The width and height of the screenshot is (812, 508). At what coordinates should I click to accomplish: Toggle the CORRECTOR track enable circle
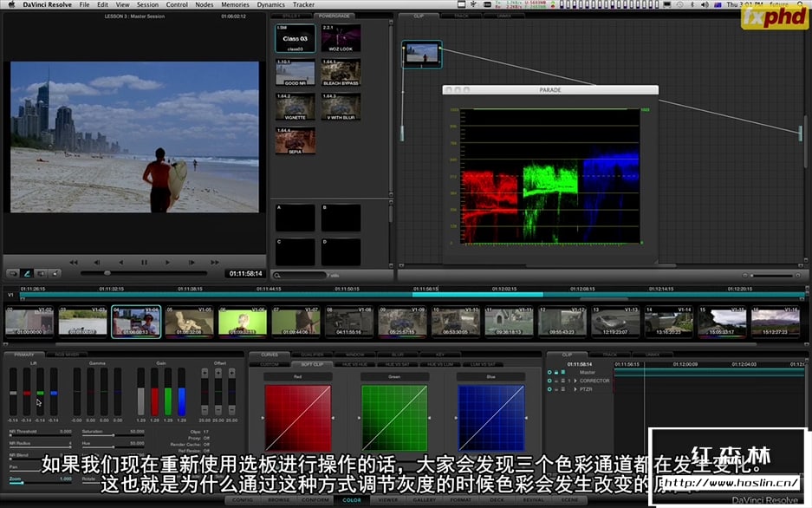(549, 381)
